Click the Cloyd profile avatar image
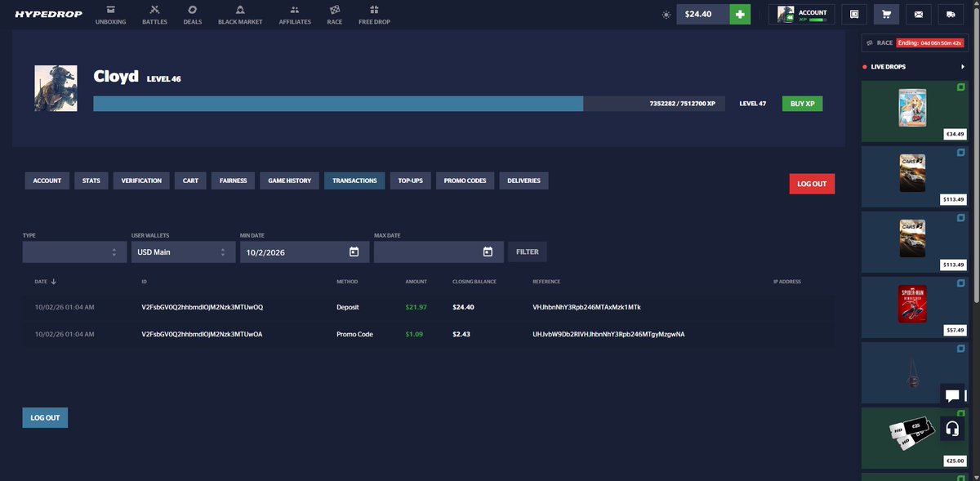The width and height of the screenshot is (980, 481). coord(56,88)
